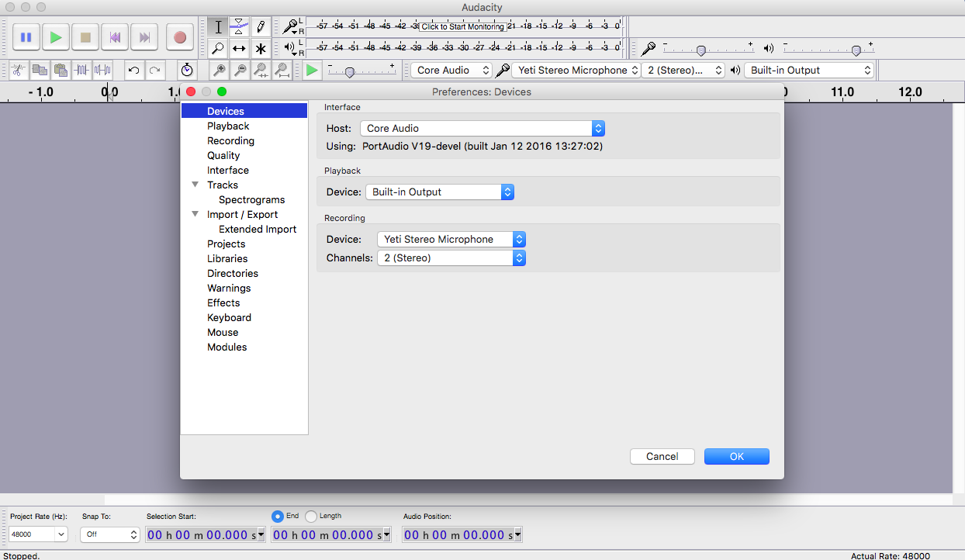Click the Sync-Lock clock icon
This screenshot has height=560, width=965.
pyautogui.click(x=186, y=71)
